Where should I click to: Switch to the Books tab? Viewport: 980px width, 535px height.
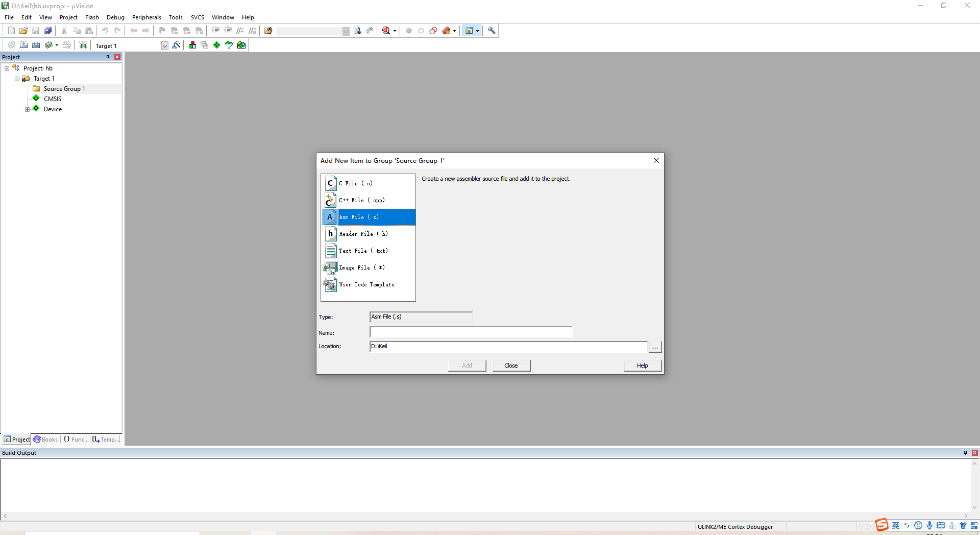(46, 440)
